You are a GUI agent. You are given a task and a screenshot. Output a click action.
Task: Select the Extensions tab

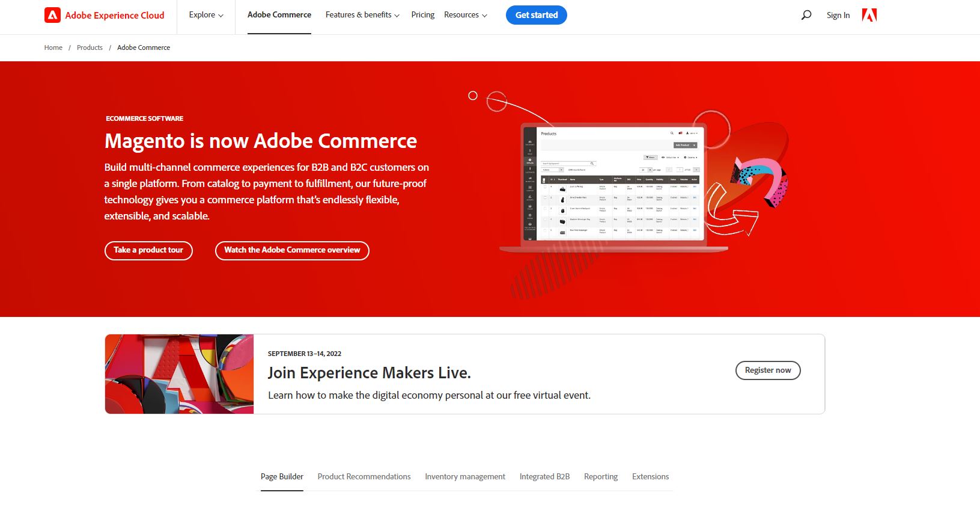[x=650, y=477]
